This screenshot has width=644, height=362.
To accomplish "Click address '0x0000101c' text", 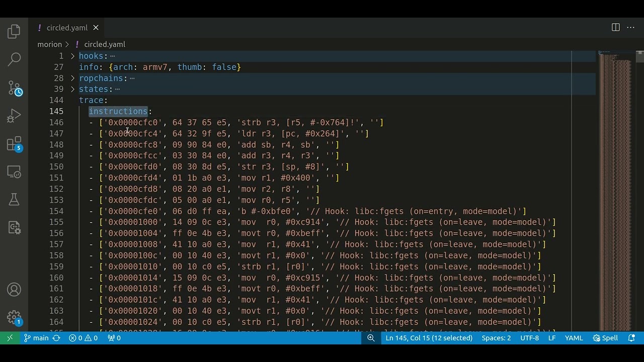I will coord(133,300).
